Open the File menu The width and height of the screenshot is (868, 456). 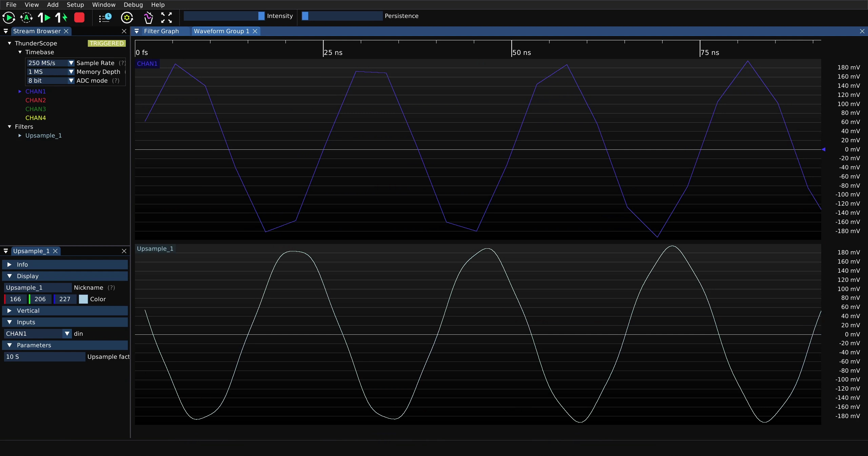(11, 5)
